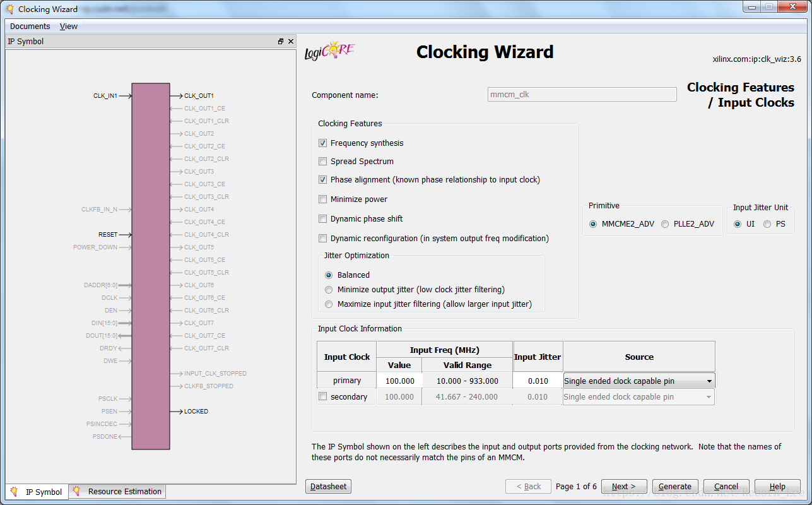
Task: Click the disabled Back button
Action: tap(528, 487)
